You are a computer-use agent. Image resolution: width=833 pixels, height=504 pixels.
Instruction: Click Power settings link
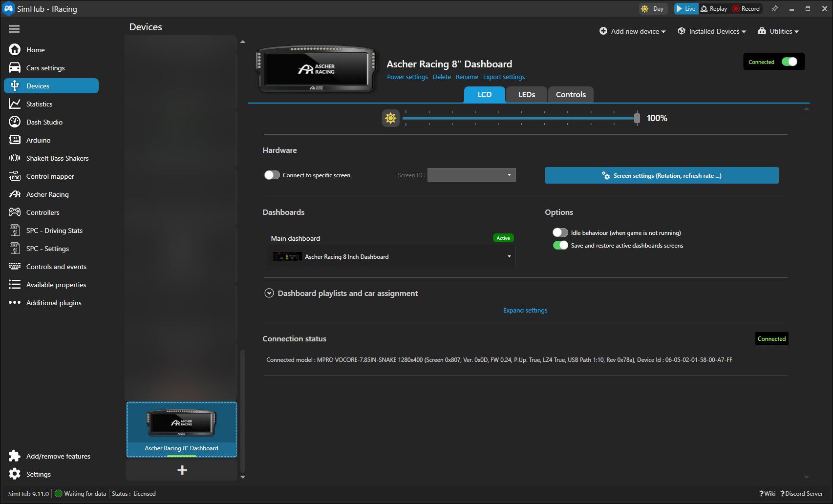pos(407,77)
